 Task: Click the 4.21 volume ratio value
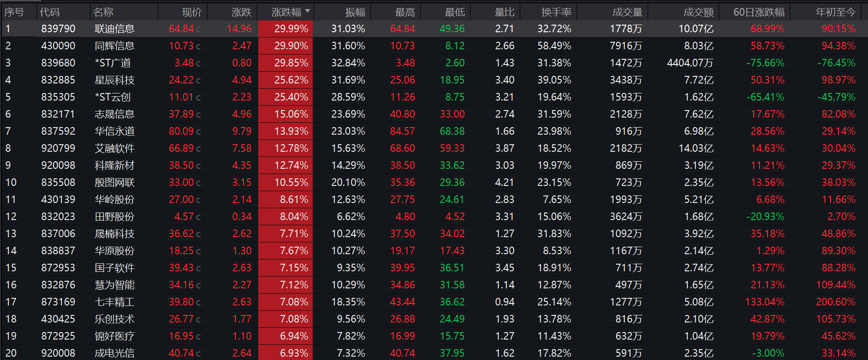tap(505, 183)
